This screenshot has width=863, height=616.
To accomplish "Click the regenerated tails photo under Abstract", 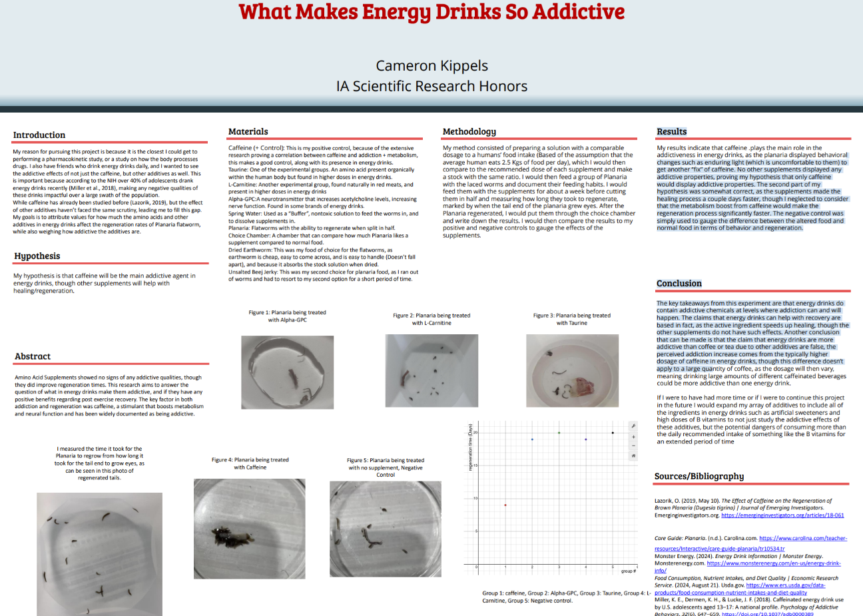I will pos(100,554).
